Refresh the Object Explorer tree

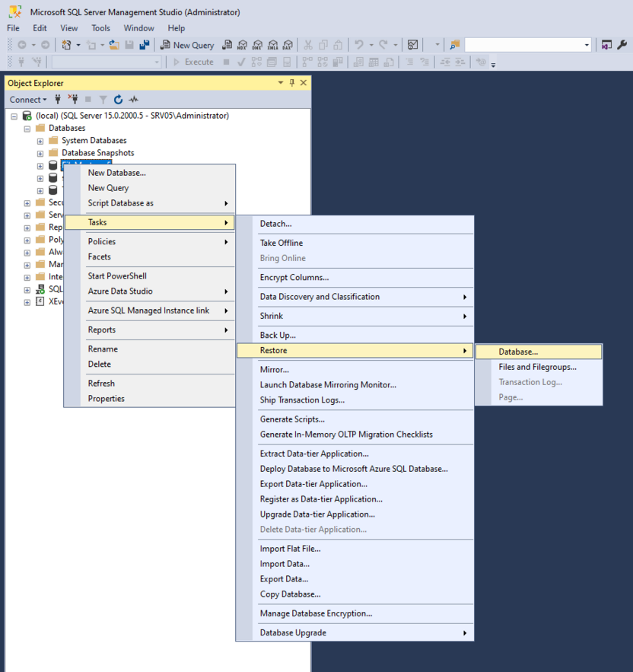tap(119, 100)
